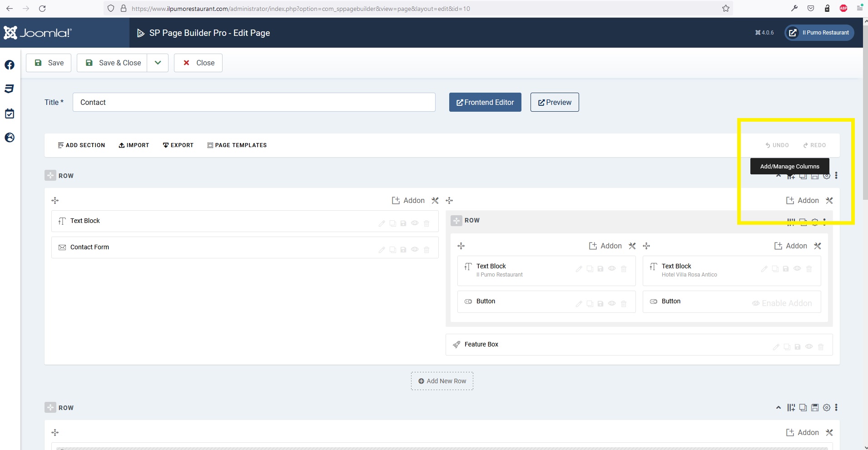
Task: Open column options for the Il Pumo Restaurant column
Action: pyautogui.click(x=632, y=246)
